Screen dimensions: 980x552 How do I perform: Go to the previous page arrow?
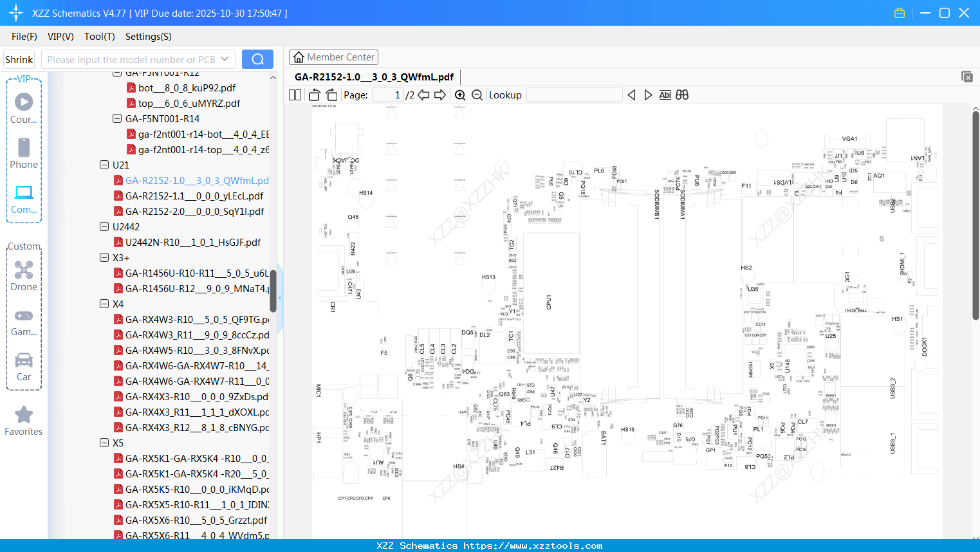click(423, 95)
